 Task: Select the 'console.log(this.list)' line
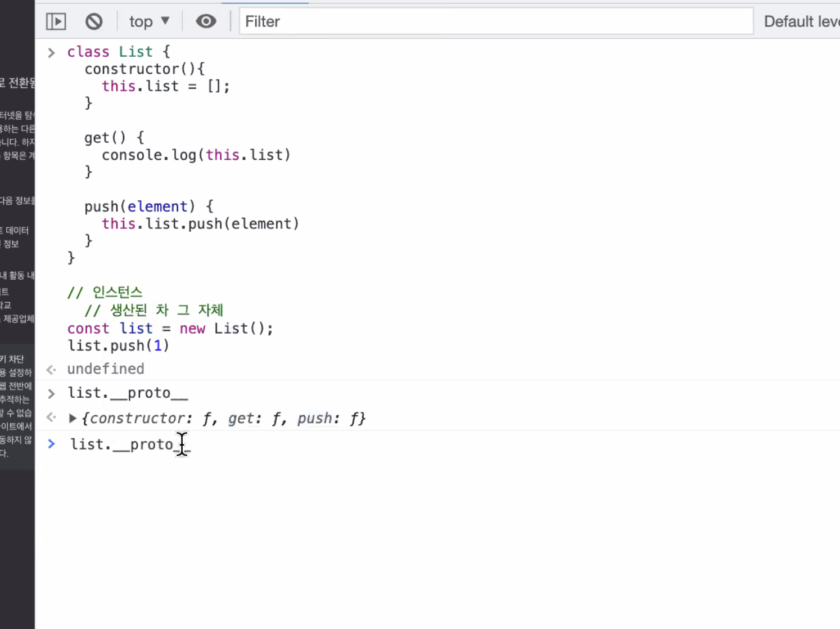point(196,155)
